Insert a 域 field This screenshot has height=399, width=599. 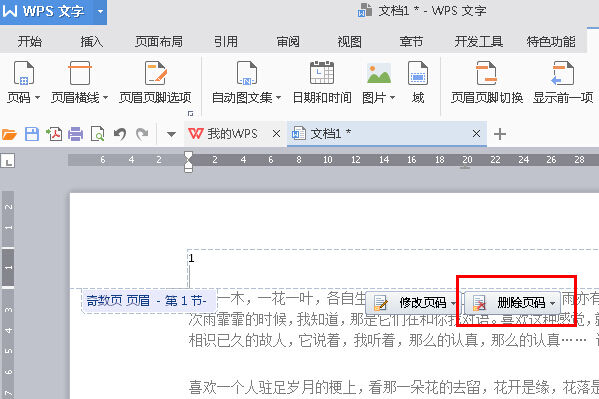(x=418, y=82)
